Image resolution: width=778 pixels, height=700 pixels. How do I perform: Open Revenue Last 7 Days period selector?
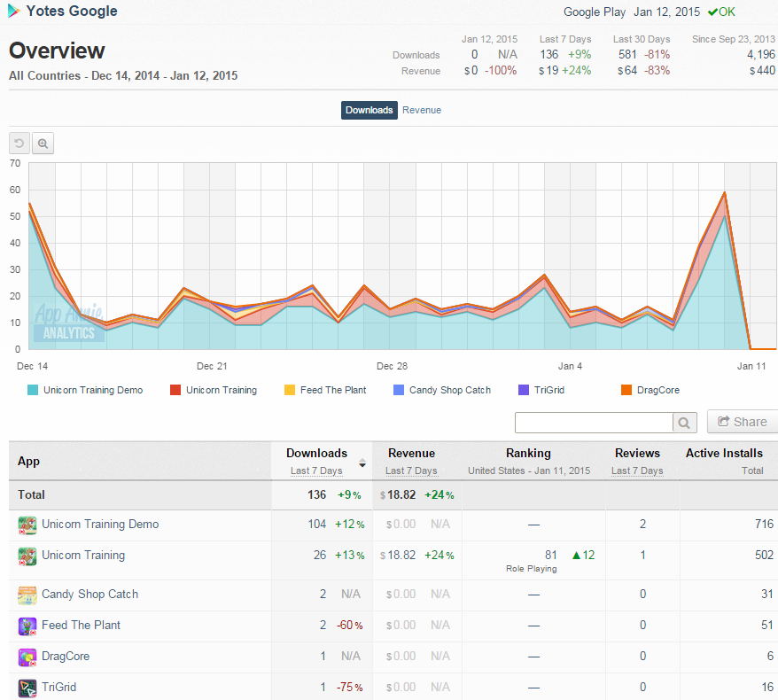(411, 471)
